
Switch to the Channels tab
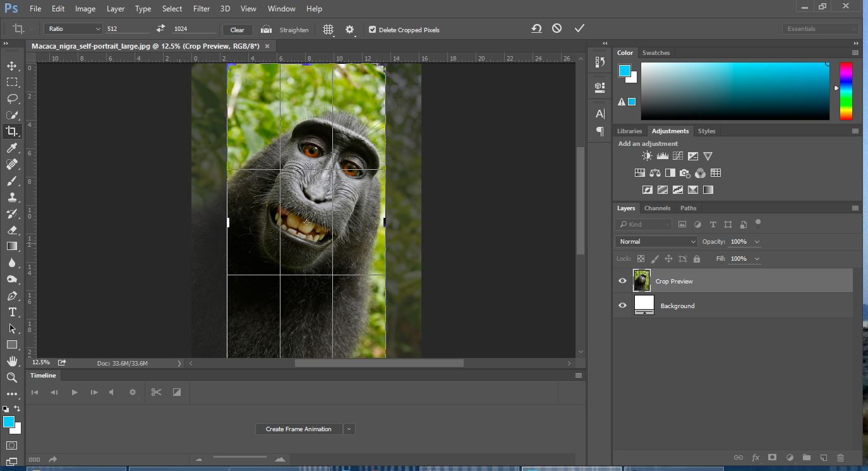(x=657, y=208)
